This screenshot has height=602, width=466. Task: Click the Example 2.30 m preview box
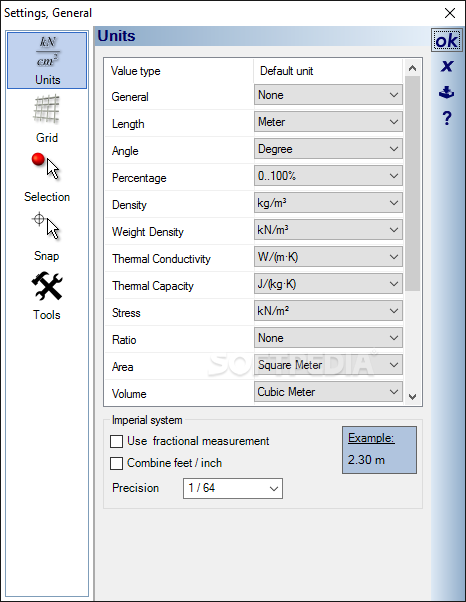click(x=379, y=450)
